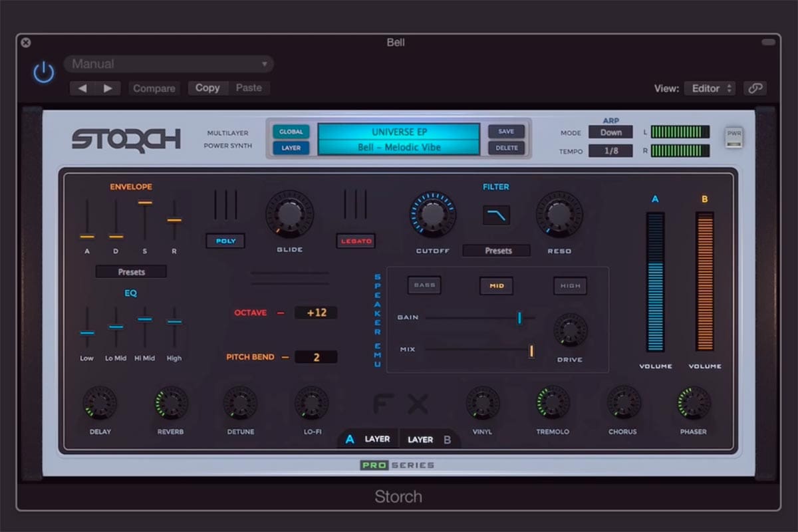
Task: Click the Delete preset button
Action: (506, 148)
